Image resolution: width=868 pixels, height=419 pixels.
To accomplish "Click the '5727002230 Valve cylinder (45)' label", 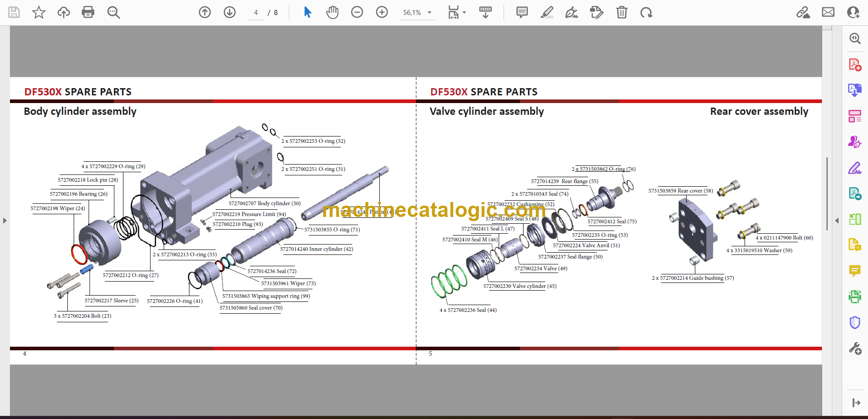I will pos(520,286).
